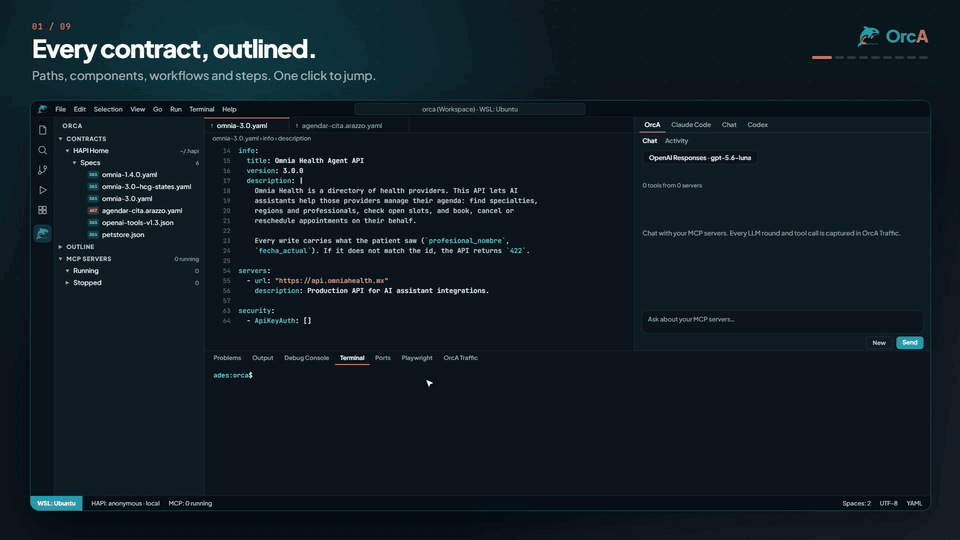Click OAS icon beside omnia-1.4.0.yaml
Screen dimensions: 960x540
tap(93, 174)
